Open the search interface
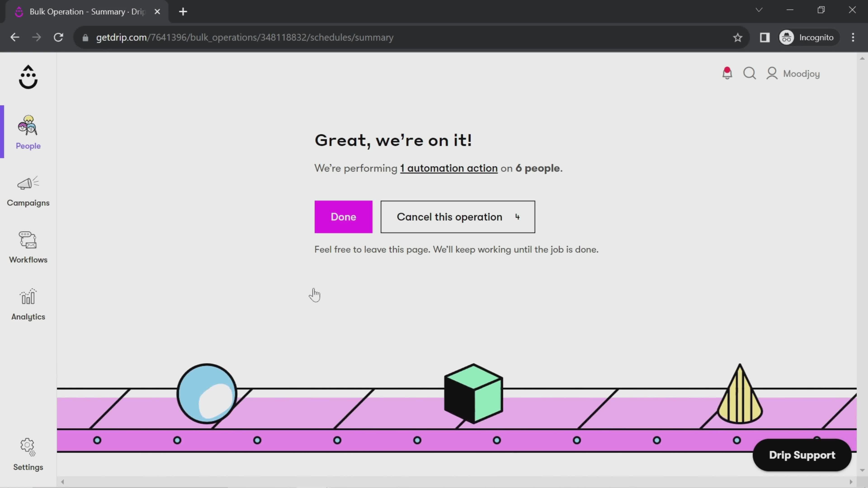The height and width of the screenshot is (488, 868). click(x=750, y=73)
